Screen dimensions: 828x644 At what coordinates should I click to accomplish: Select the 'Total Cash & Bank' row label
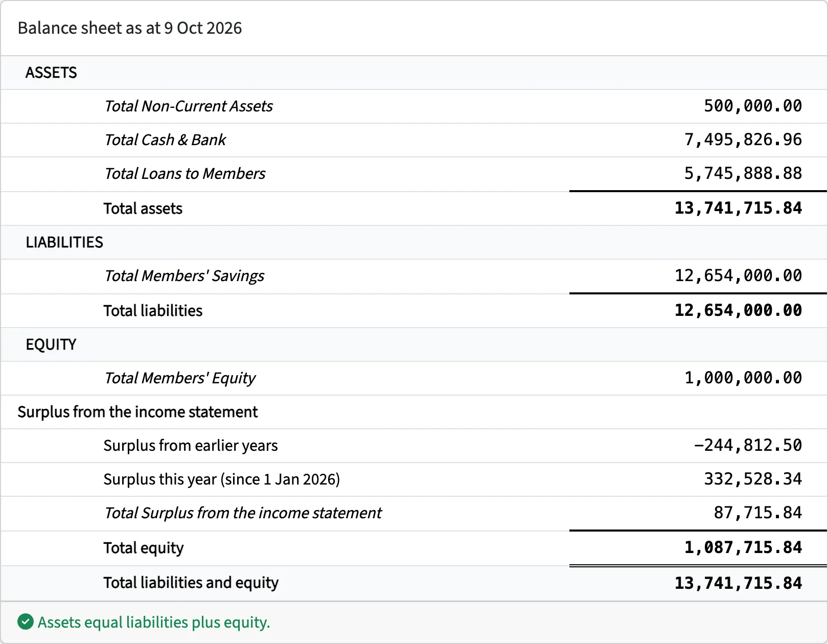pyautogui.click(x=165, y=140)
